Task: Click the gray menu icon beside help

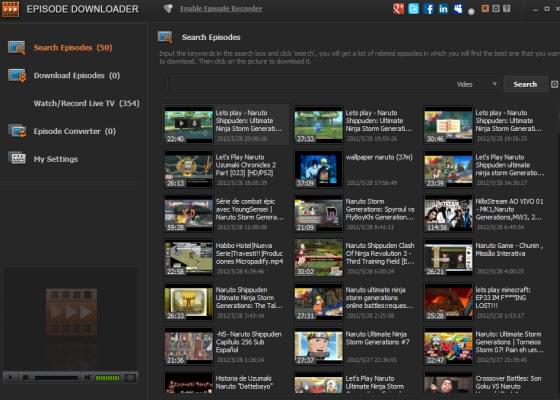Action: click(x=496, y=8)
